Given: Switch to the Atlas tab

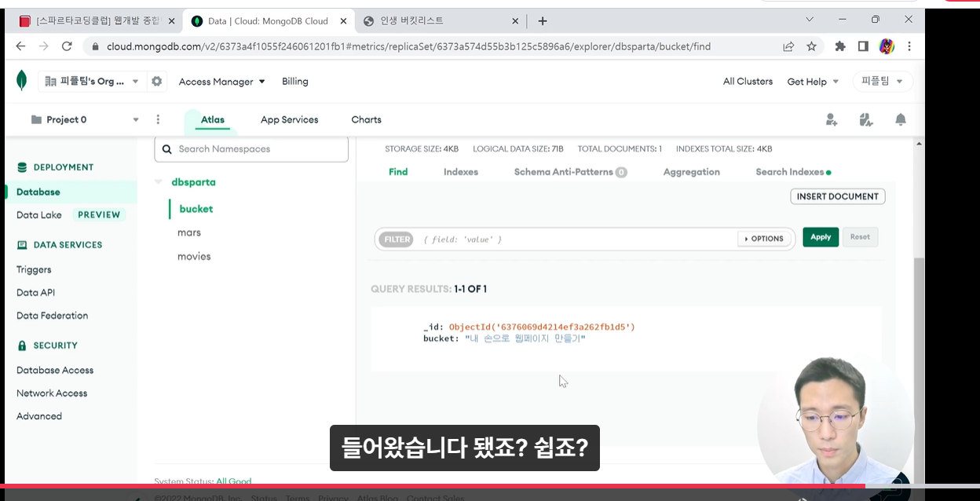Looking at the screenshot, I should 213,119.
